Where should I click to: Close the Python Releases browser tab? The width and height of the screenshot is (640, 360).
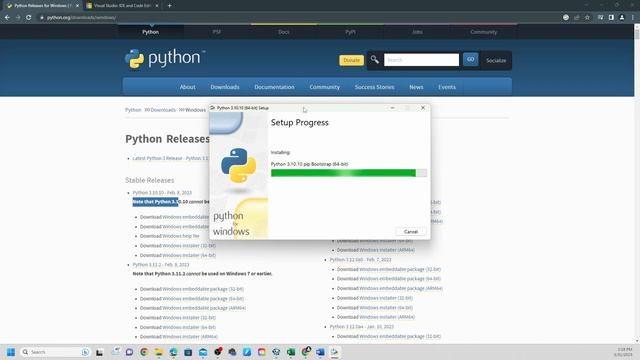77,6
